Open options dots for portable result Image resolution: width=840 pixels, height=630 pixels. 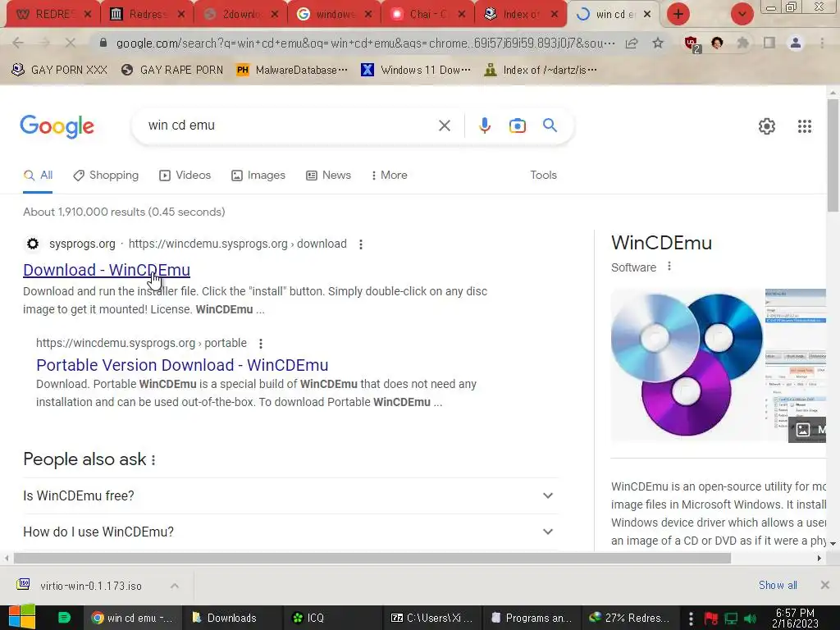(x=260, y=344)
